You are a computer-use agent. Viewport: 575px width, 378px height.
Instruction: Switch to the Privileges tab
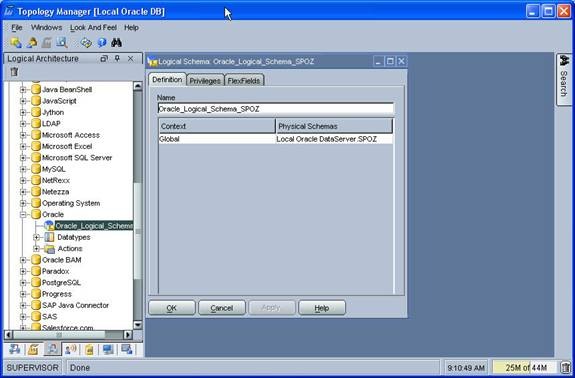tap(205, 81)
